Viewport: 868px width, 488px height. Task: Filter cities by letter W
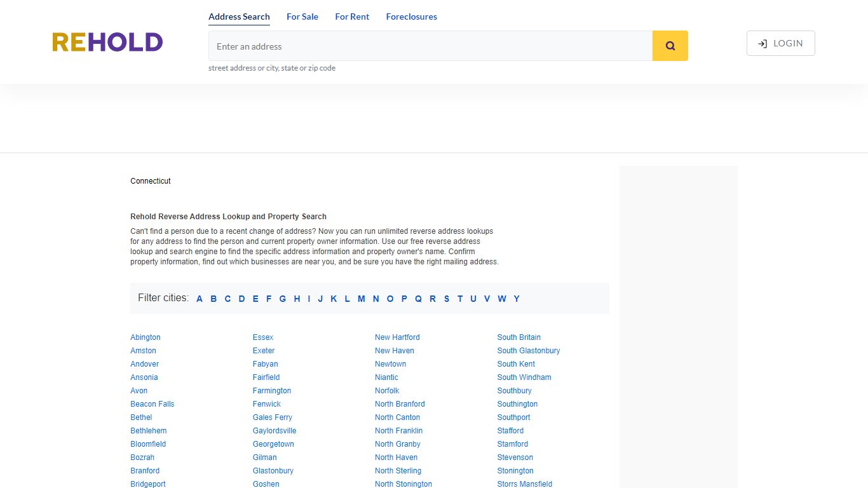tap(502, 299)
